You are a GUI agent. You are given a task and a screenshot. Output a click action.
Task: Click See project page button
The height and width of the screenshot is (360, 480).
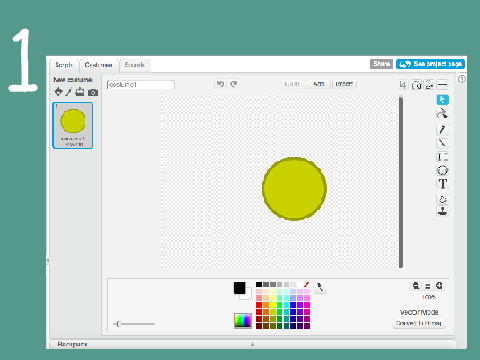[430, 64]
